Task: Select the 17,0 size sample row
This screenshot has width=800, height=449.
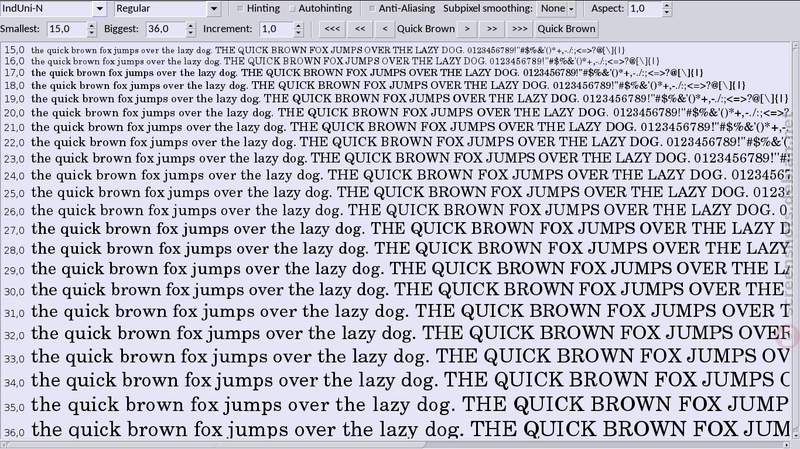Action: (396, 72)
